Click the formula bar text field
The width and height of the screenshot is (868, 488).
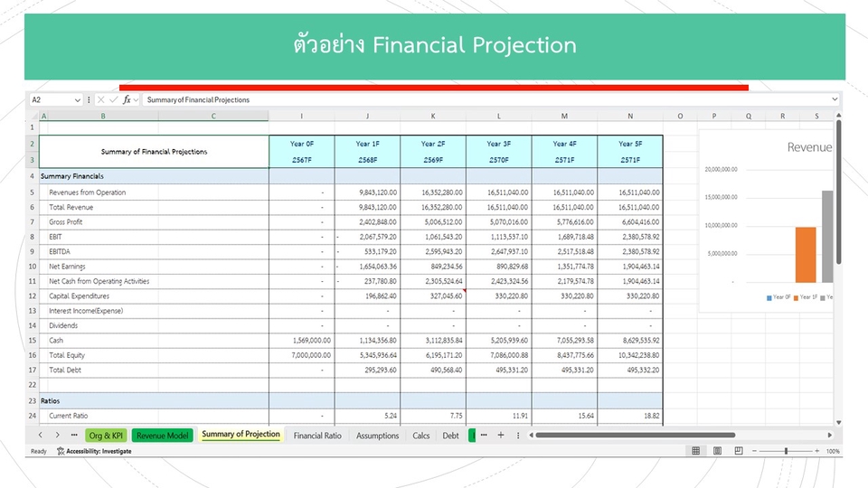point(488,99)
